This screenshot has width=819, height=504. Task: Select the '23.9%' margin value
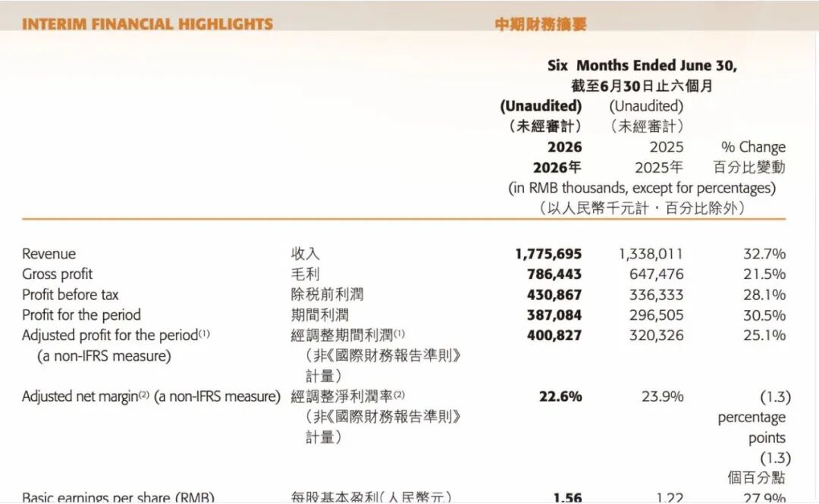point(662,396)
